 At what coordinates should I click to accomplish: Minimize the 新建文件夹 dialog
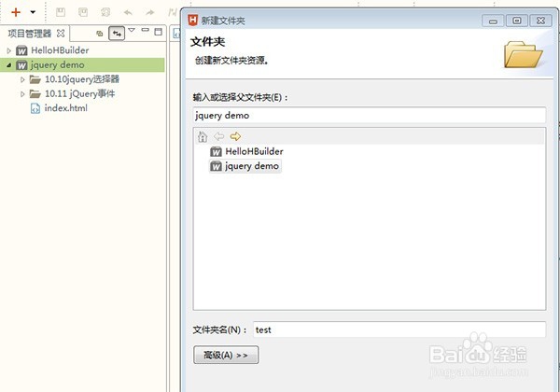(x=493, y=21)
